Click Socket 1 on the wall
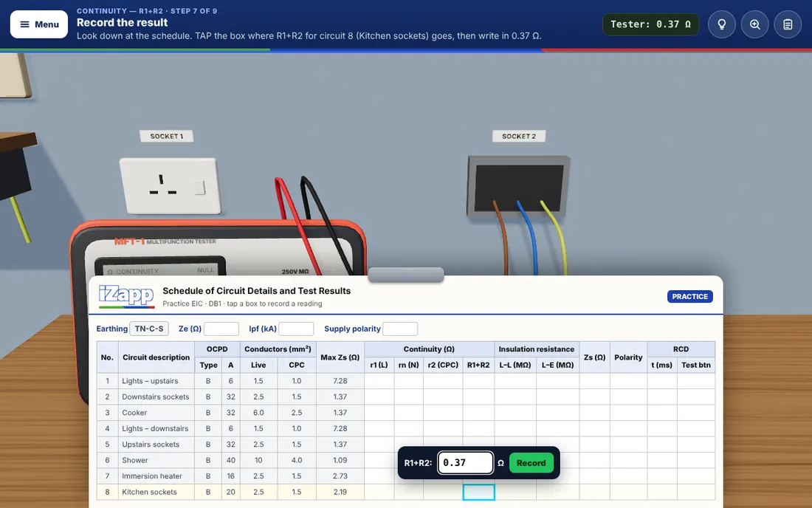Image resolution: width=812 pixels, height=508 pixels. [x=171, y=186]
